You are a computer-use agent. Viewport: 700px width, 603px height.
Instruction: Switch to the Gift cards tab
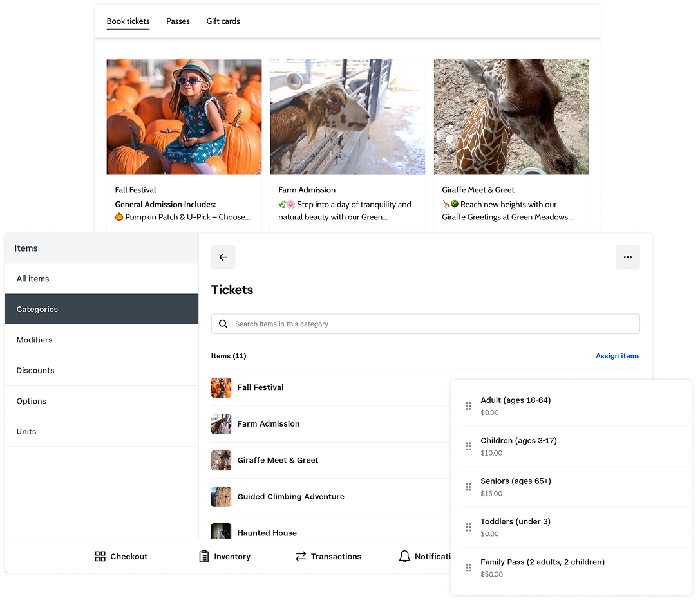pyautogui.click(x=223, y=21)
